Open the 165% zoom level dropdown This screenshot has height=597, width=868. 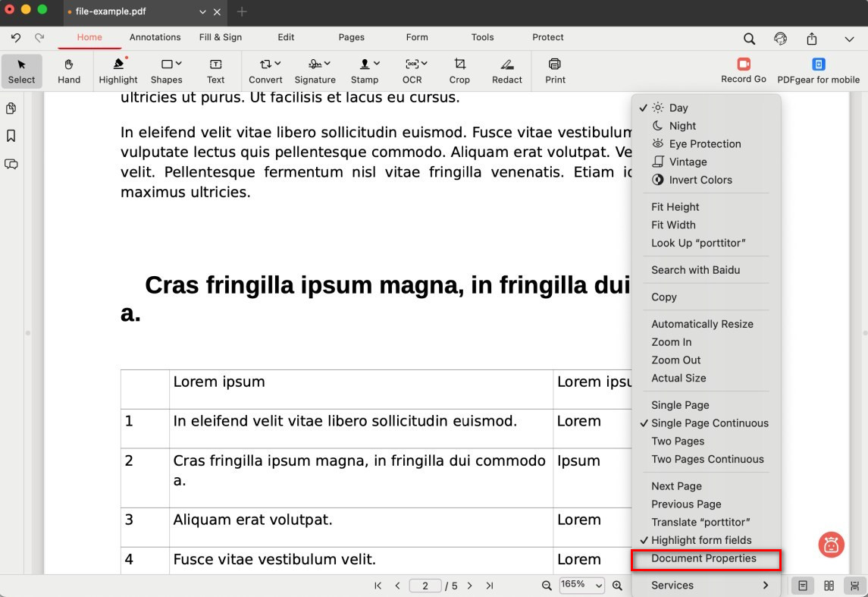click(581, 585)
